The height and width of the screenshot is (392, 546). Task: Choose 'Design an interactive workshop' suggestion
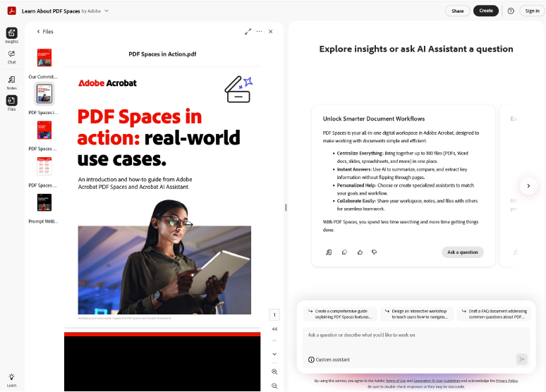[x=417, y=314]
